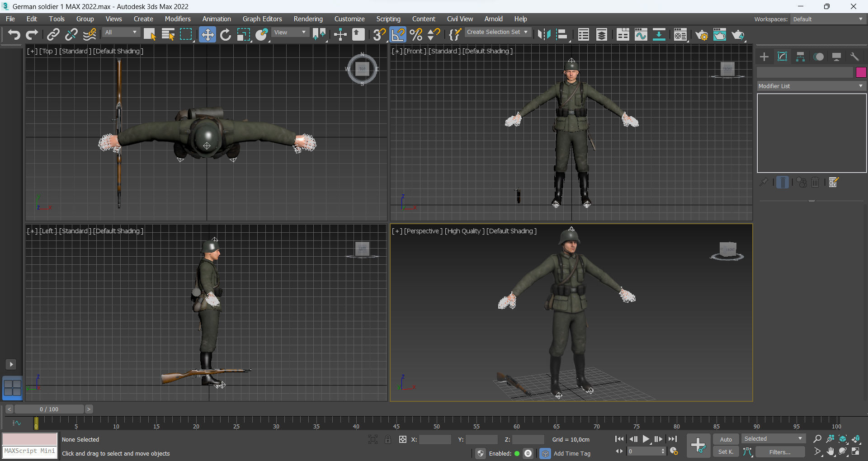Toggle Show End Result in modifier stack
Viewport: 868px width, 461px height.
pyautogui.click(x=783, y=182)
